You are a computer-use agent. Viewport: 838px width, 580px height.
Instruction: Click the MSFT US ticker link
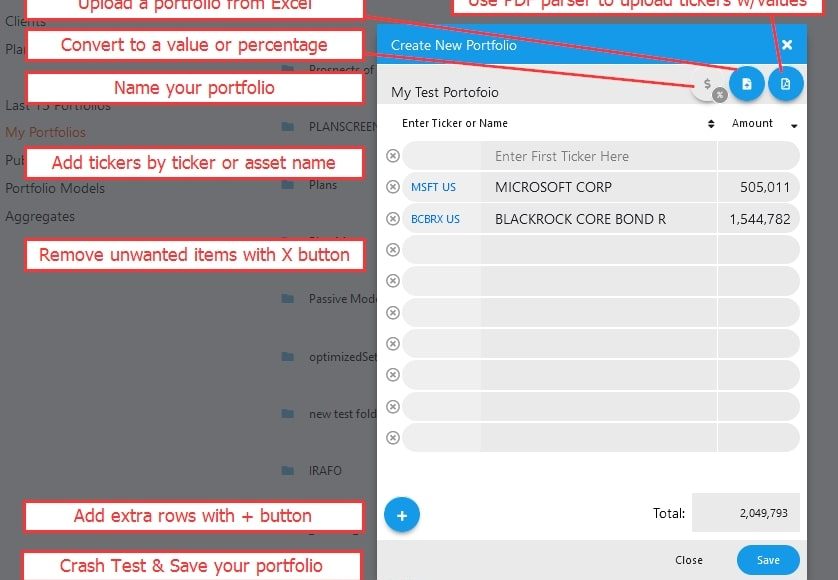click(433, 188)
